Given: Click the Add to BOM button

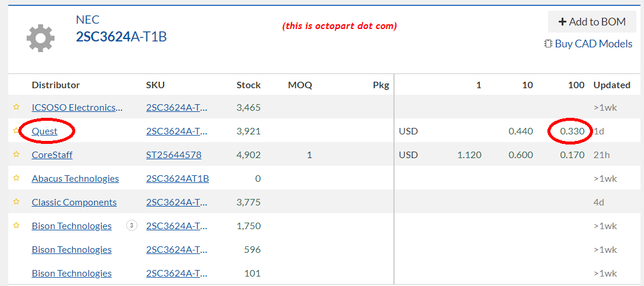Looking at the screenshot, I should point(592,22).
